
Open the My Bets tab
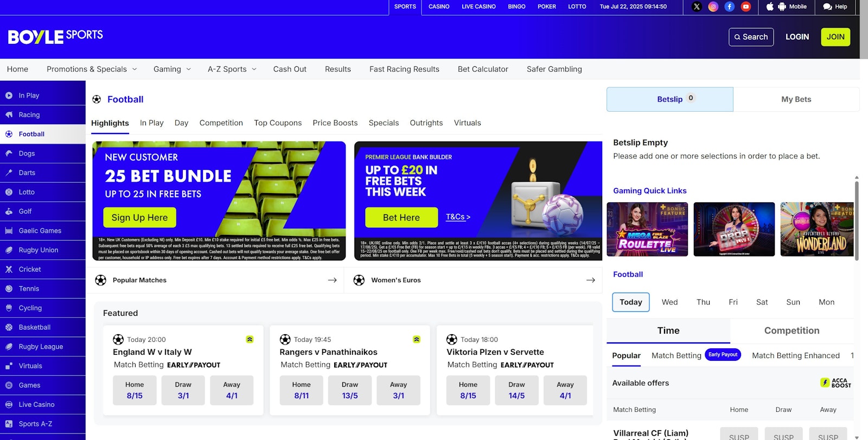coord(796,99)
